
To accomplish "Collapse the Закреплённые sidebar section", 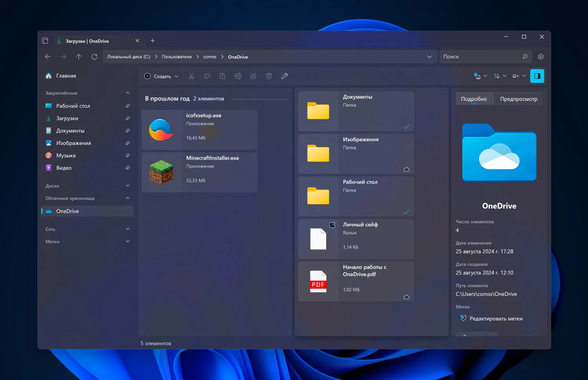I will [x=127, y=93].
